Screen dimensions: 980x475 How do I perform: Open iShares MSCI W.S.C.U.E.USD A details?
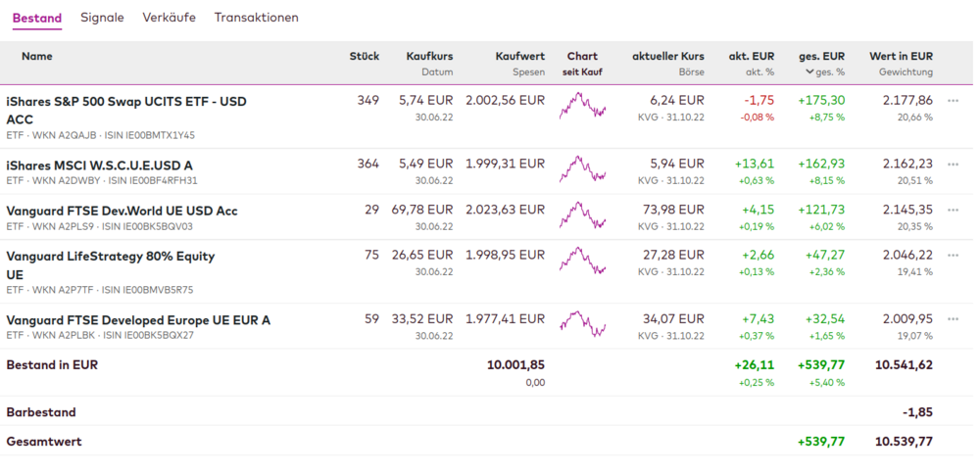coord(99,165)
